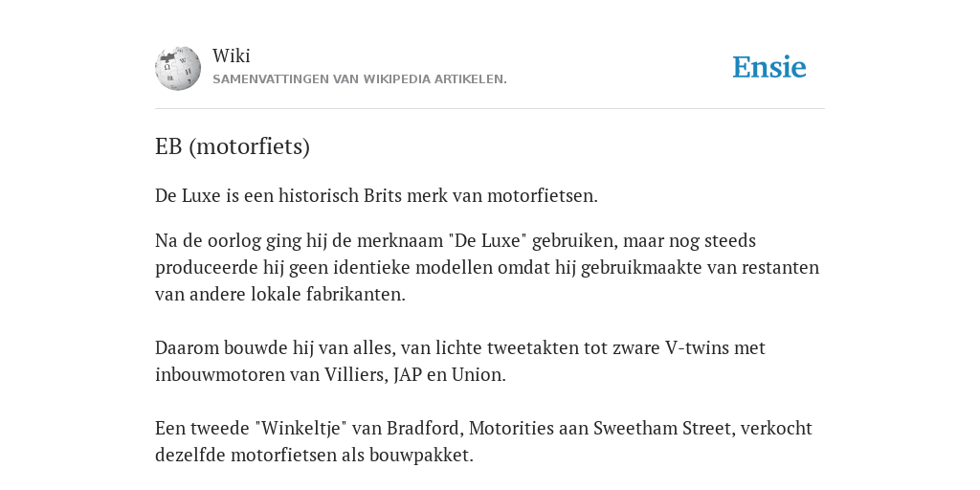
Task: Click the quoted name "De Luxe" in second paragraph
Action: [487, 240]
